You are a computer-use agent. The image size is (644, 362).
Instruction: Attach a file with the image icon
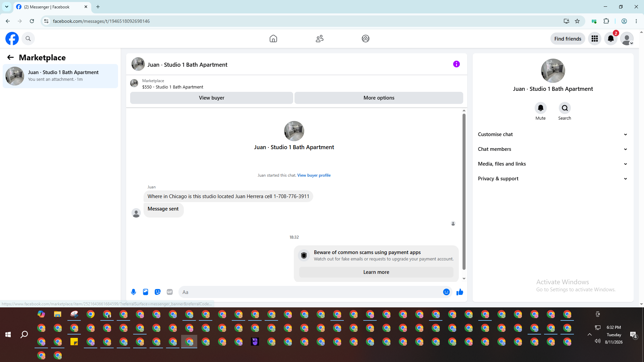[146, 292]
